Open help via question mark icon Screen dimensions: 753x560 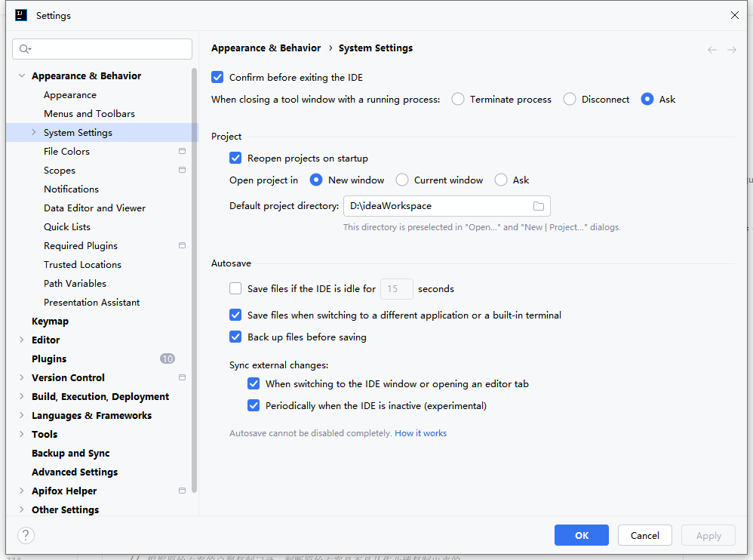point(26,535)
